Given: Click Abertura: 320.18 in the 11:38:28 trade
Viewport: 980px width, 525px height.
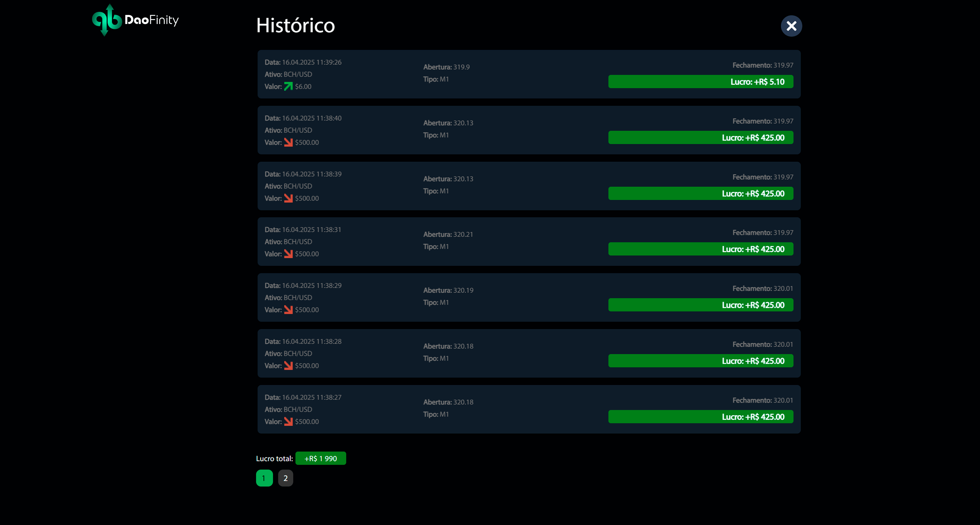Looking at the screenshot, I should coord(448,346).
